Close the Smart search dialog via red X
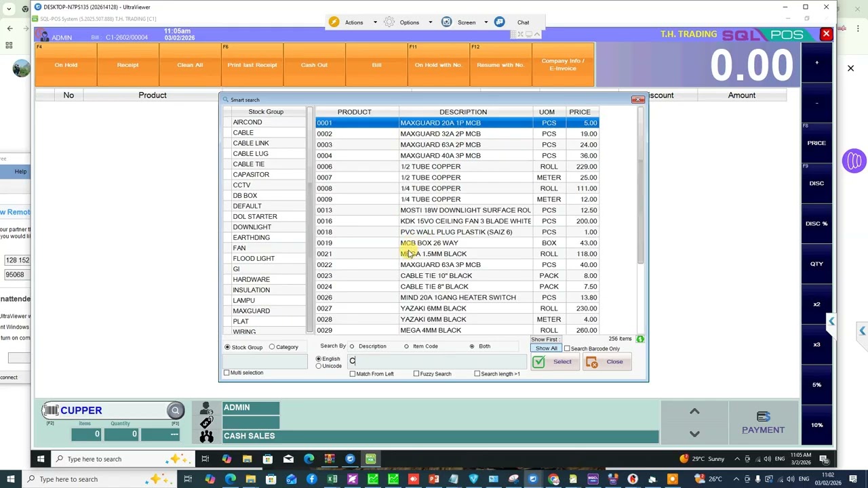 (637, 100)
